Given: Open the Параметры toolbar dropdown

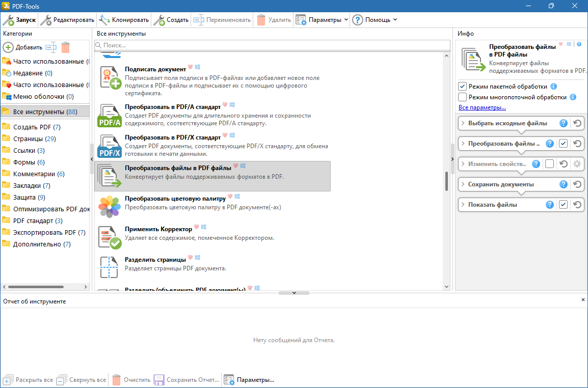Looking at the screenshot, I should [322, 20].
